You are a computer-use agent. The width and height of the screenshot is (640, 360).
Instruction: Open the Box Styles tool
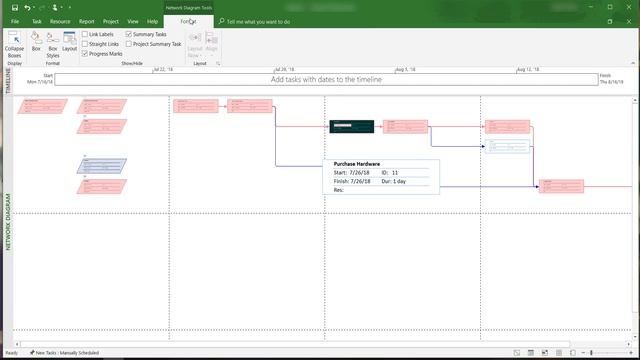(53, 44)
